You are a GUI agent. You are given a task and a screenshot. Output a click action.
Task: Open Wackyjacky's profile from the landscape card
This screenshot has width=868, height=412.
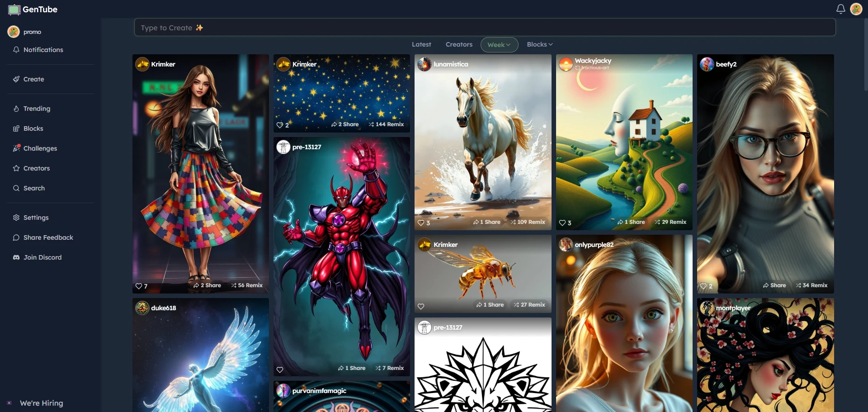coord(593,61)
